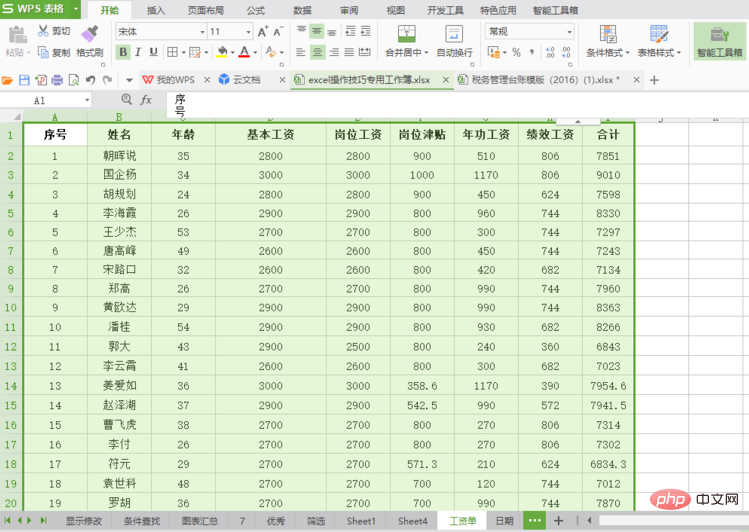Switch to the 页面布局 ribbon tab

pos(205,10)
